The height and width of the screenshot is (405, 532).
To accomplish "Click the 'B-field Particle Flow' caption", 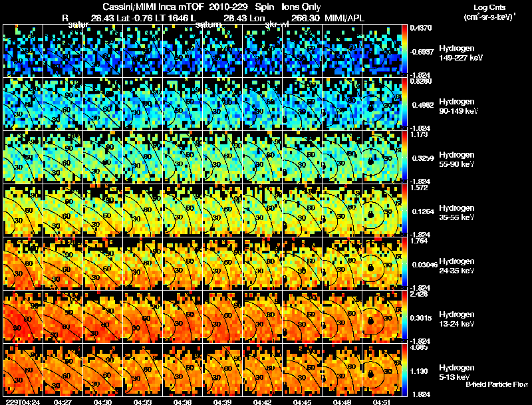I will [x=497, y=384].
